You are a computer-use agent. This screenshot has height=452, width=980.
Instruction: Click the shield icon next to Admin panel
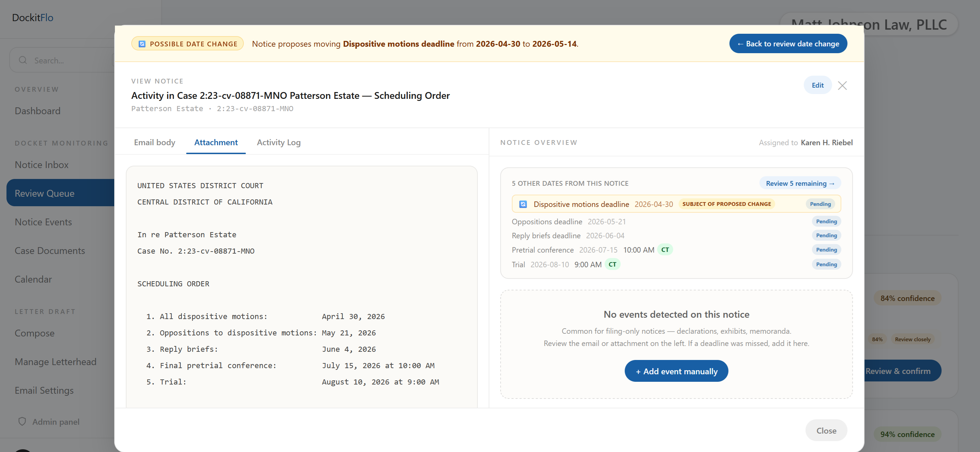pos(22,421)
